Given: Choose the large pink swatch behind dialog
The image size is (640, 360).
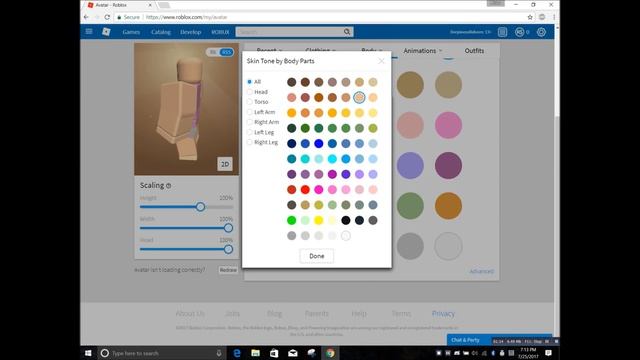Looking at the screenshot, I should click(448, 125).
